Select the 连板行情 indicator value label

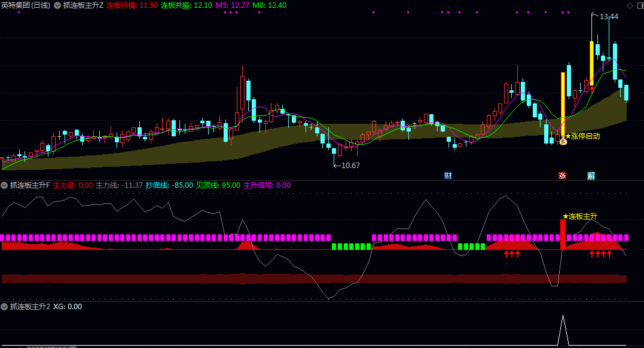[132, 5]
